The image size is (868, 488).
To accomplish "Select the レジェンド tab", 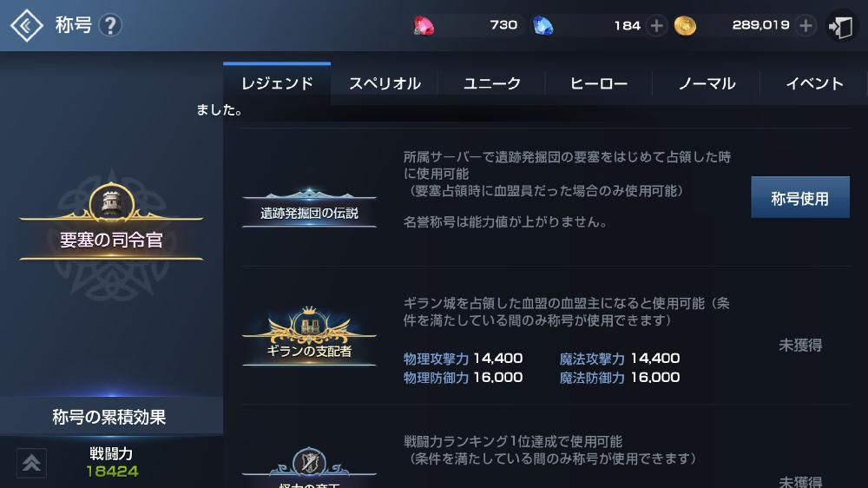I will (x=277, y=83).
